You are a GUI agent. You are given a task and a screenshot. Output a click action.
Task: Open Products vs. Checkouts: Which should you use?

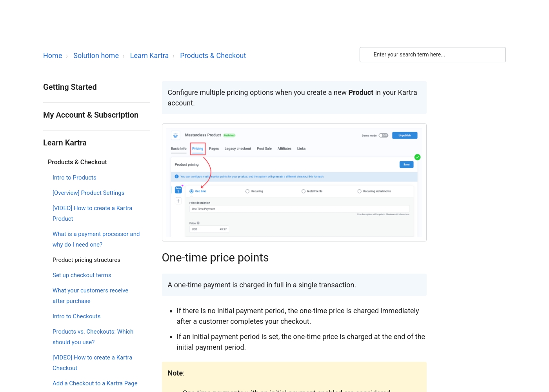[x=93, y=337]
